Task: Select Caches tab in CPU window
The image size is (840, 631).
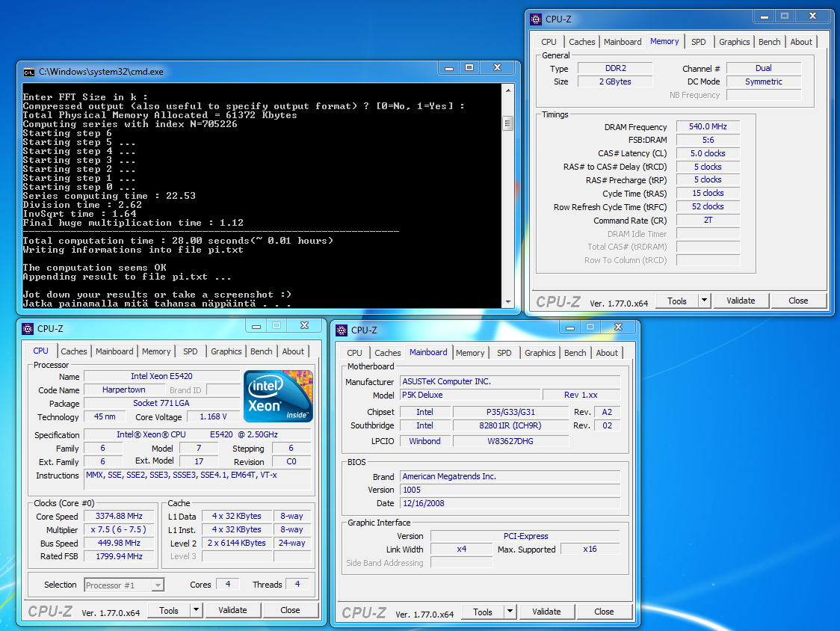Action: (74, 351)
